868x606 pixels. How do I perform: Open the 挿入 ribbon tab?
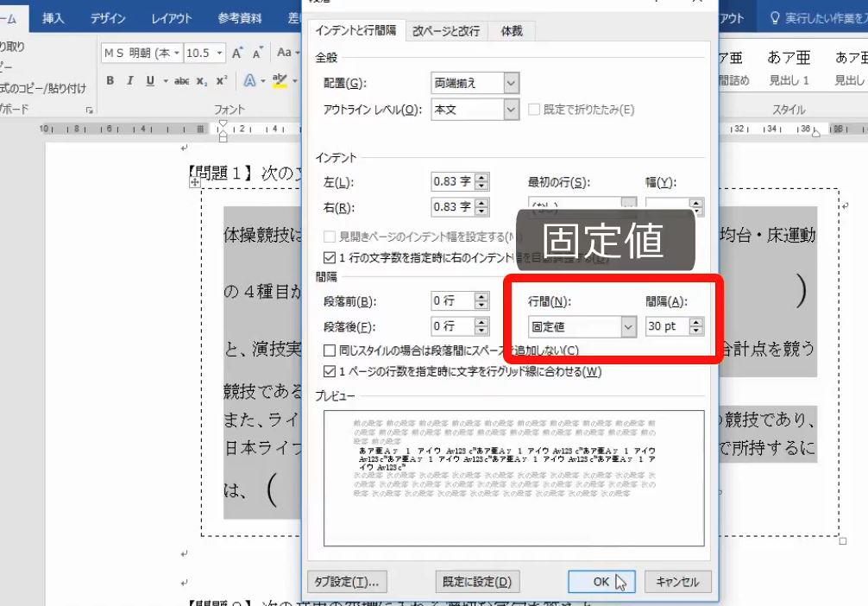click(52, 16)
